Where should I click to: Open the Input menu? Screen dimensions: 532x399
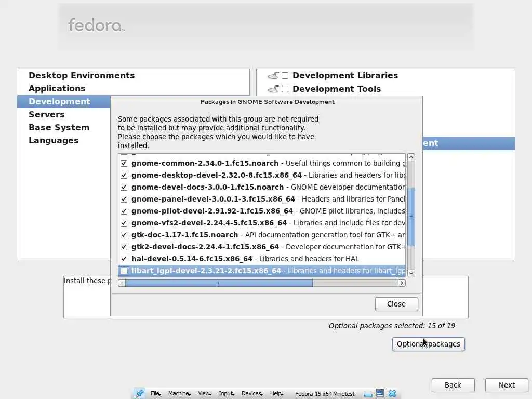tap(227, 393)
